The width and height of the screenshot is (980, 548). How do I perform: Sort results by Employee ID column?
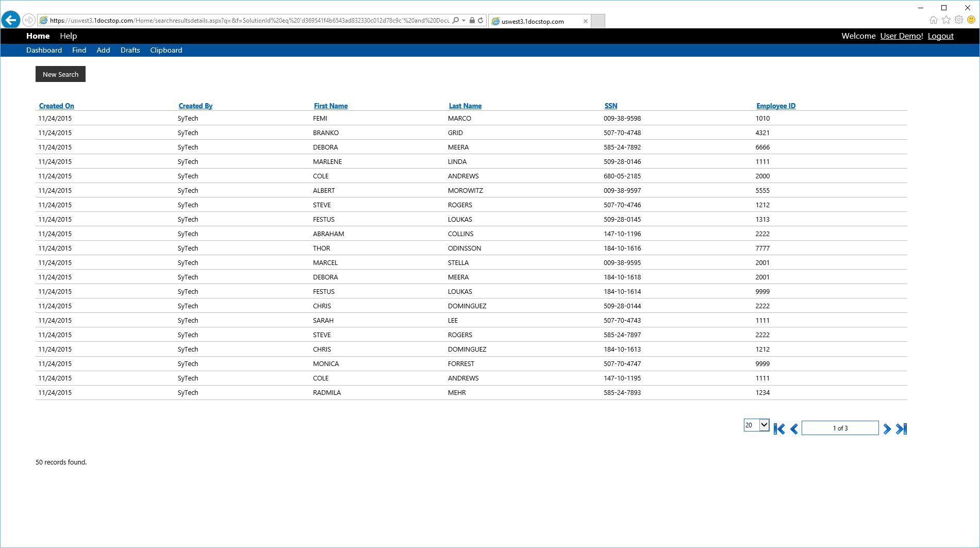click(776, 106)
